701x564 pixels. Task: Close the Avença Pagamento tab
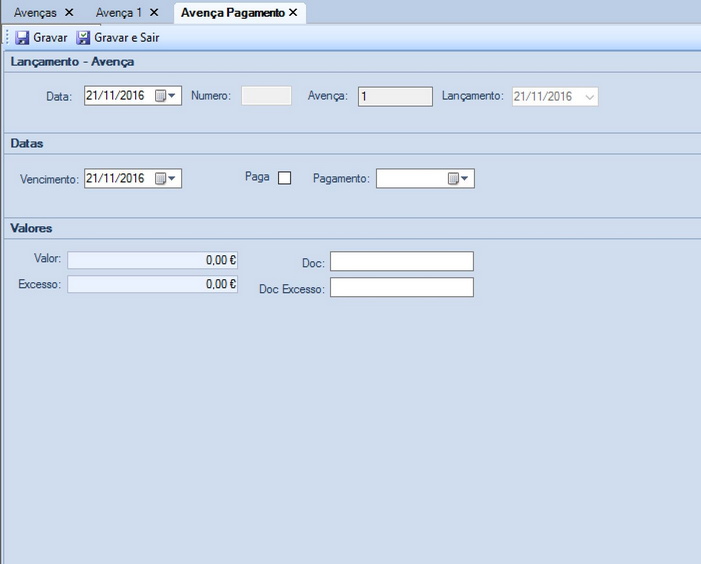(293, 13)
